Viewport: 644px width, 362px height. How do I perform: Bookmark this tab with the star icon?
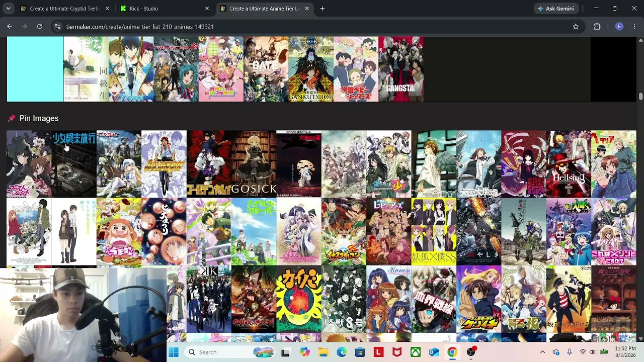tap(576, 27)
